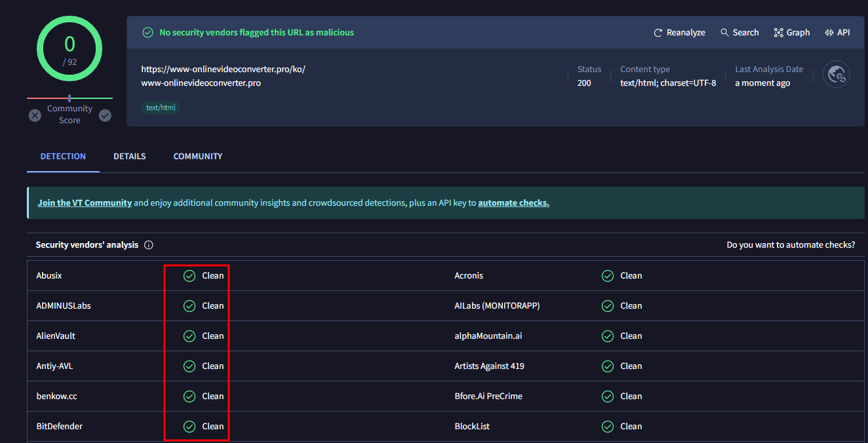Screen dimensions: 868x443
Task: Click the Clean check icon for AILabs (MONITORAPP)
Action: click(x=608, y=306)
